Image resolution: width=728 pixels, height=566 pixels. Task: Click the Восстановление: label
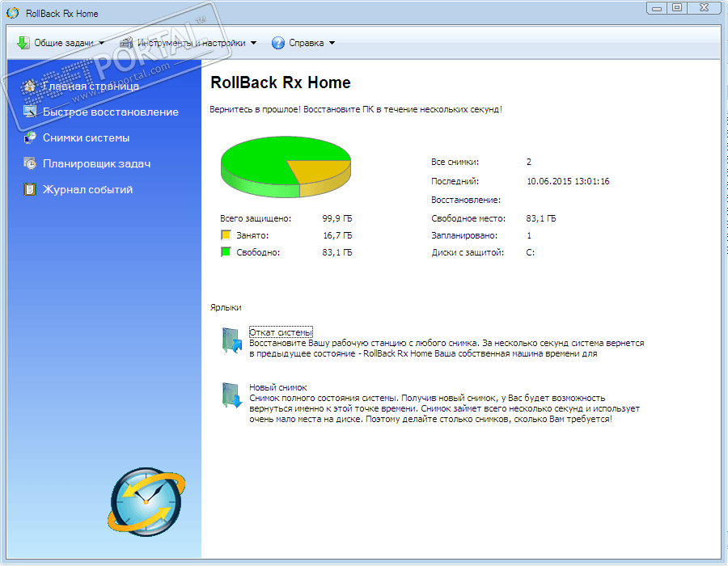pos(466,200)
